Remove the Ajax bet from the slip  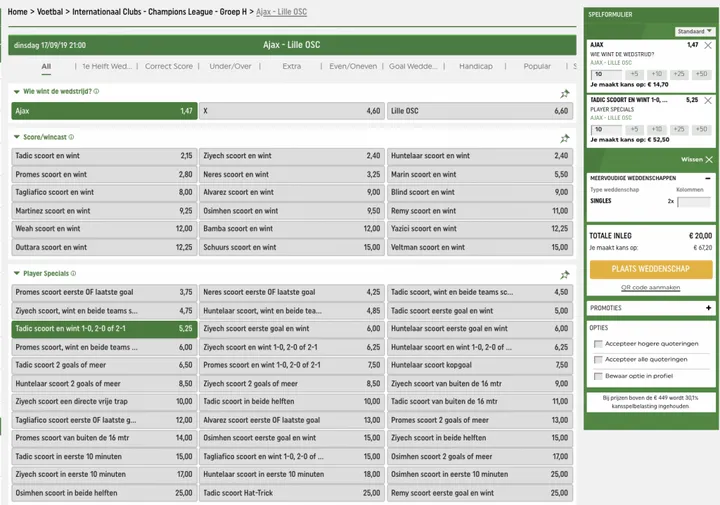point(708,46)
